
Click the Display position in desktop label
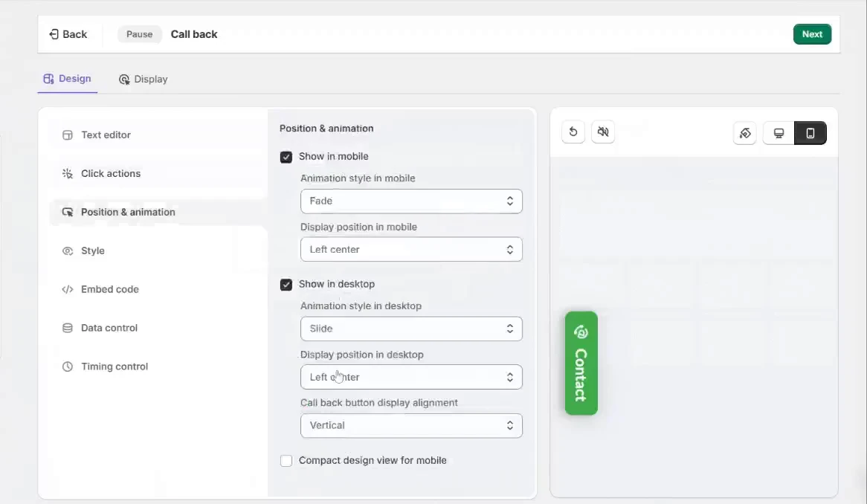pos(362,355)
